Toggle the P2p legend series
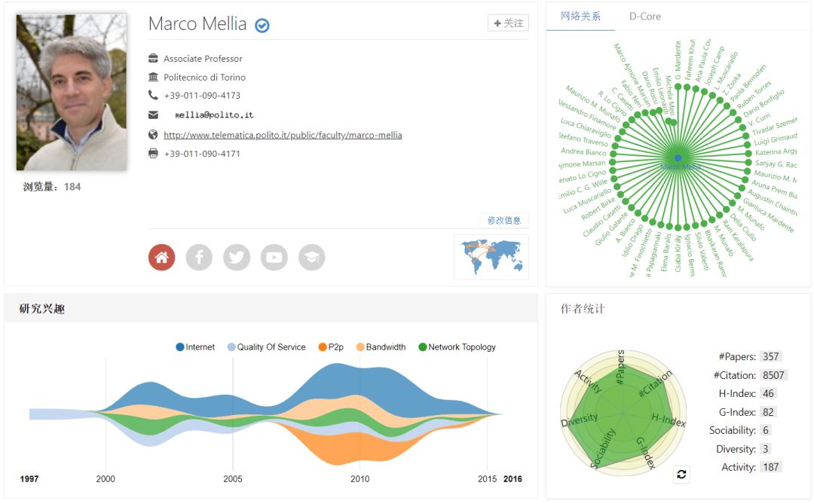The width and height of the screenshot is (814, 504). (x=330, y=347)
